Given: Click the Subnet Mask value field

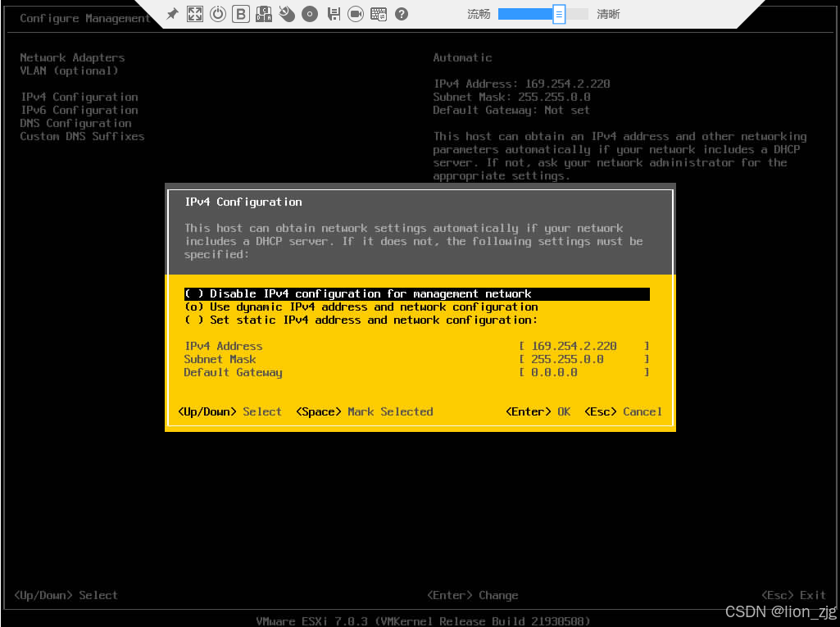Looking at the screenshot, I should pos(583,360).
